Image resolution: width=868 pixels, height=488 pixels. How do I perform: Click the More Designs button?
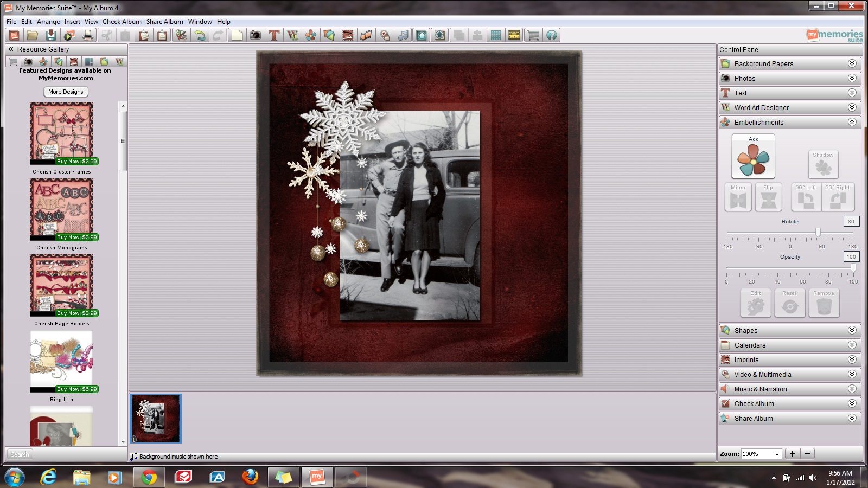click(x=66, y=92)
